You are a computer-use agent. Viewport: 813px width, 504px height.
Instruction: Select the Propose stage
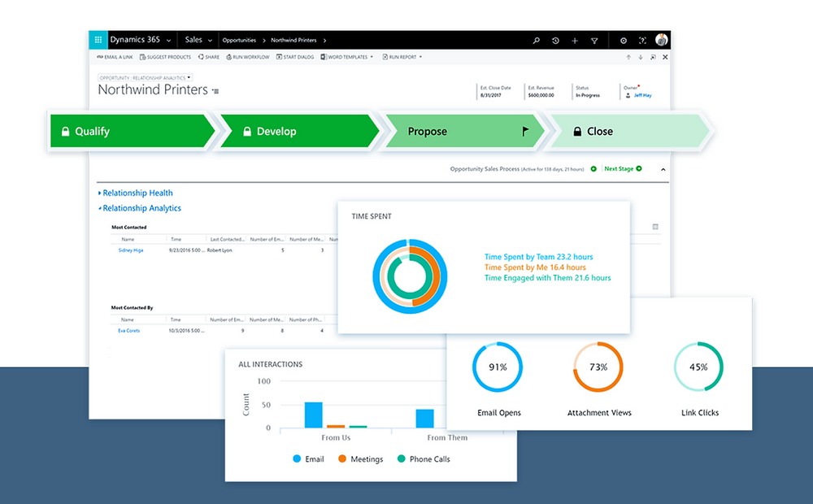464,131
